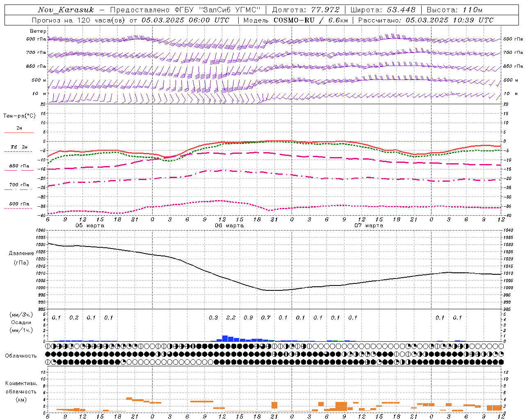
Task: Click the Облачность cloud cover label
Action: coord(21,356)
